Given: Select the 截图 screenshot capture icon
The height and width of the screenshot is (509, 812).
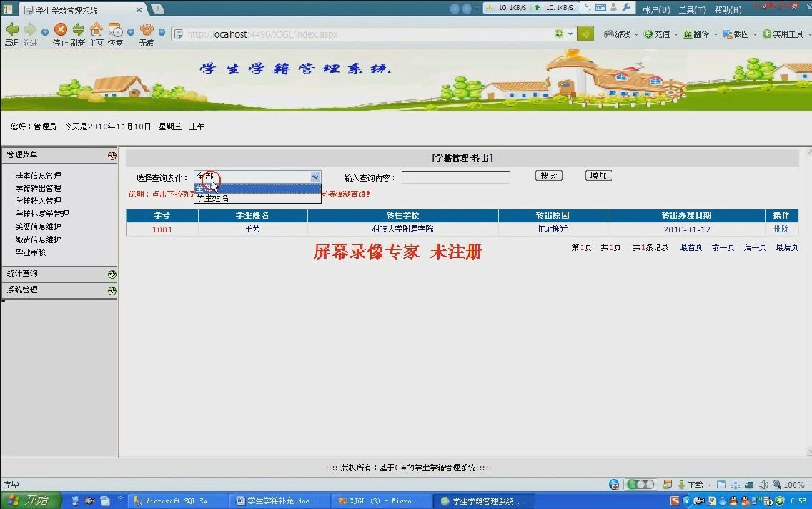Looking at the screenshot, I should 735,34.
